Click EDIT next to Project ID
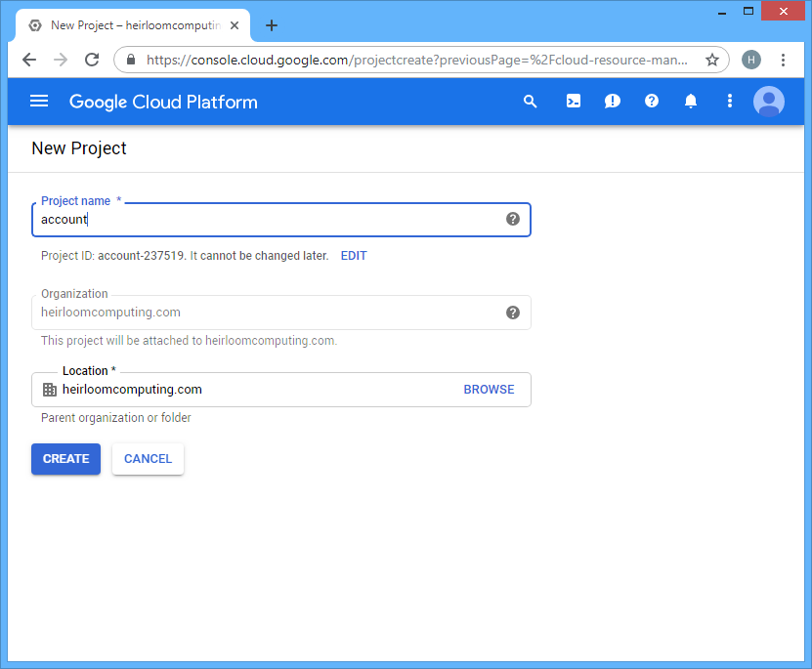 tap(354, 256)
